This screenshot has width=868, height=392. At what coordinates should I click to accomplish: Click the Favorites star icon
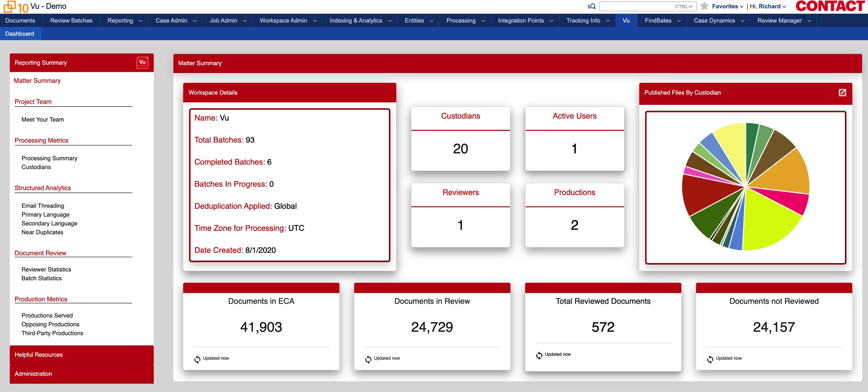[x=704, y=6]
